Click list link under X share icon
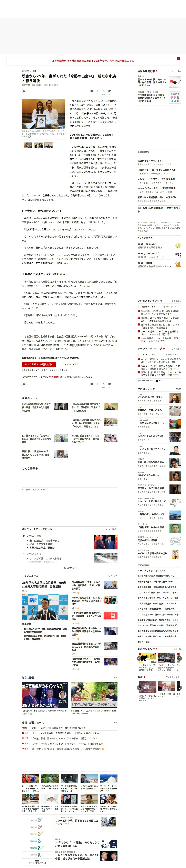Viewport: 186px width, 868px height. (x=104, y=94)
